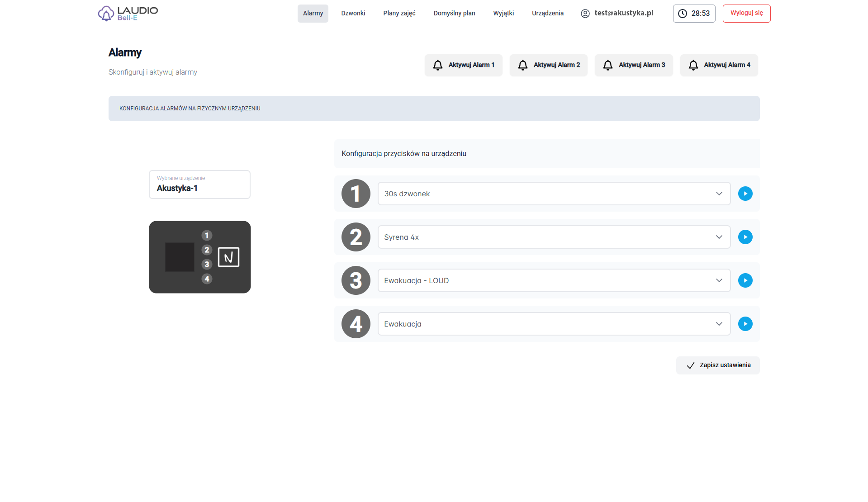Click the NFC symbol on device image
Image resolution: width=868 pixels, height=502 pixels.
[x=228, y=257]
